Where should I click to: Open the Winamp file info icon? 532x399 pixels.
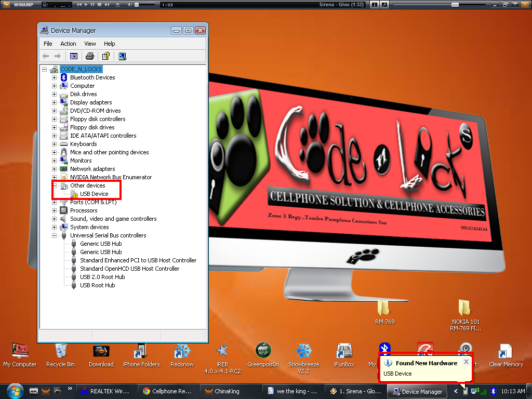coord(375,5)
